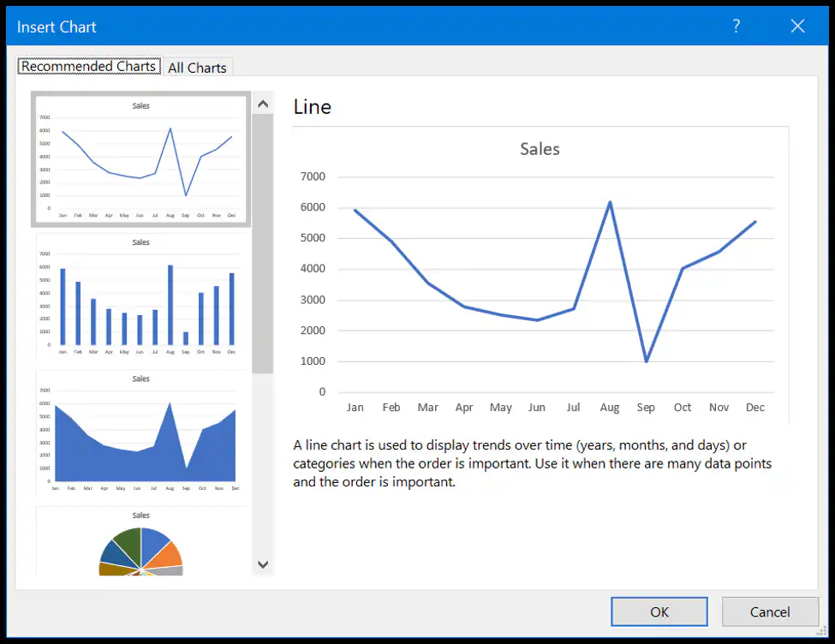The height and width of the screenshot is (644, 835).
Task: Click the 7000 value on the vertical axis
Action: coord(313,176)
